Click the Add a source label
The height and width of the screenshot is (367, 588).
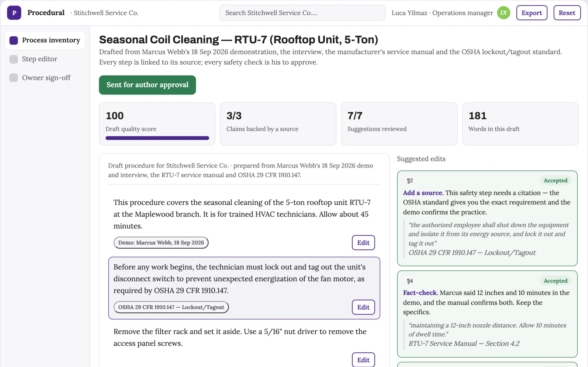423,193
